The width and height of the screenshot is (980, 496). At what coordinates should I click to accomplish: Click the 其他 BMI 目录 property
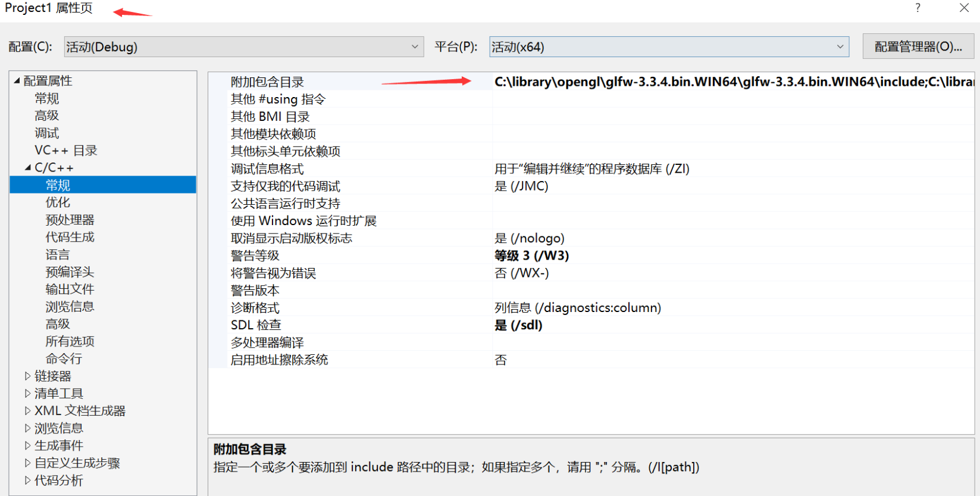[270, 116]
